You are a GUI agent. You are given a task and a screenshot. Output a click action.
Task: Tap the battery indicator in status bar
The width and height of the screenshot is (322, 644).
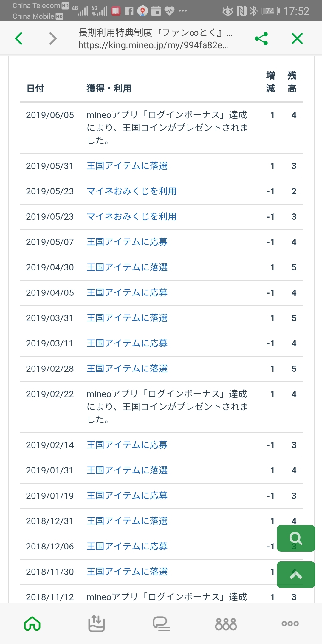270,11
